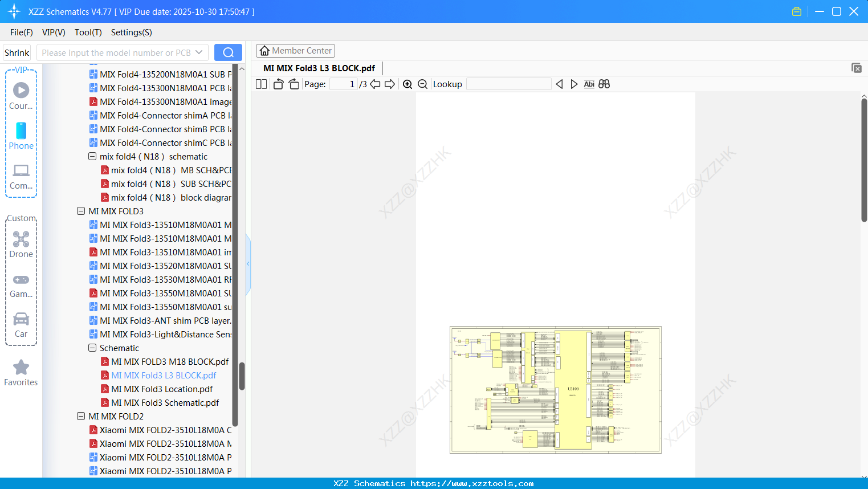868x489 pixels.
Task: Find next lookup result triangle
Action: 574,84
